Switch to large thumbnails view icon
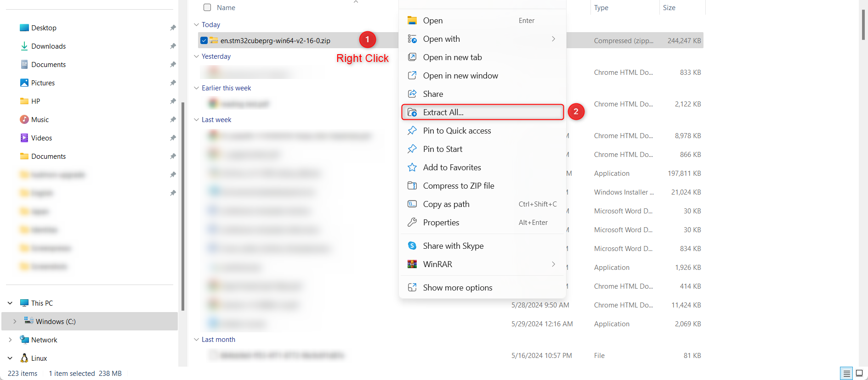Image resolution: width=868 pixels, height=380 pixels. point(859,374)
